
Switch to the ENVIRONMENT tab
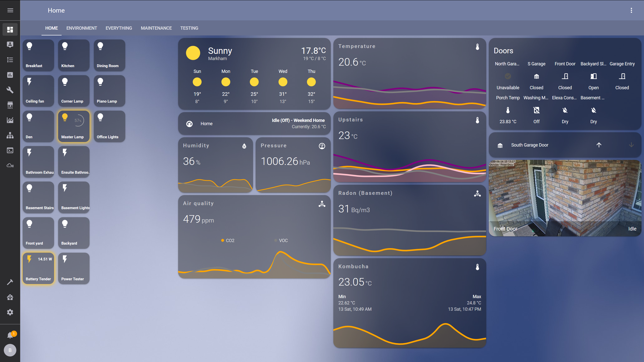(82, 28)
